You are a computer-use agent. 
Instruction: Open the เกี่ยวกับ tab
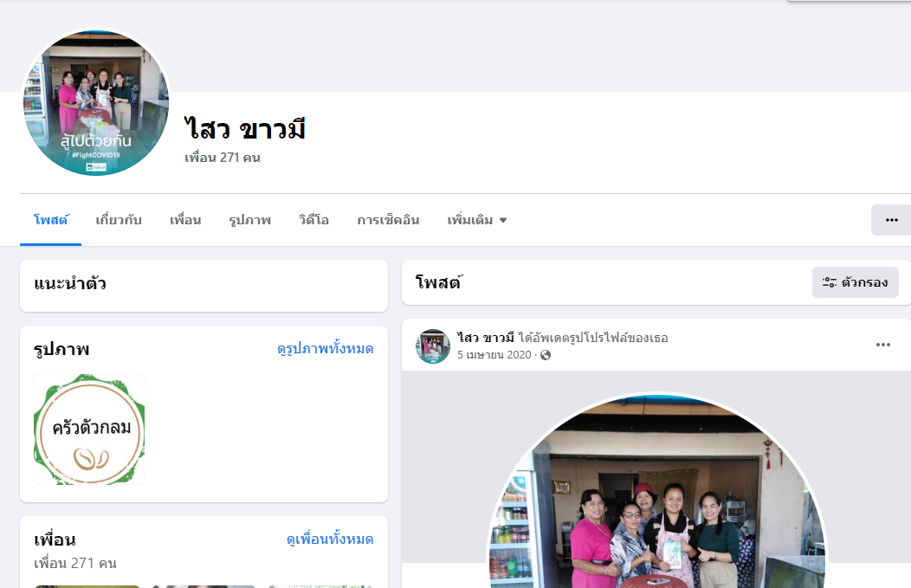point(119,220)
